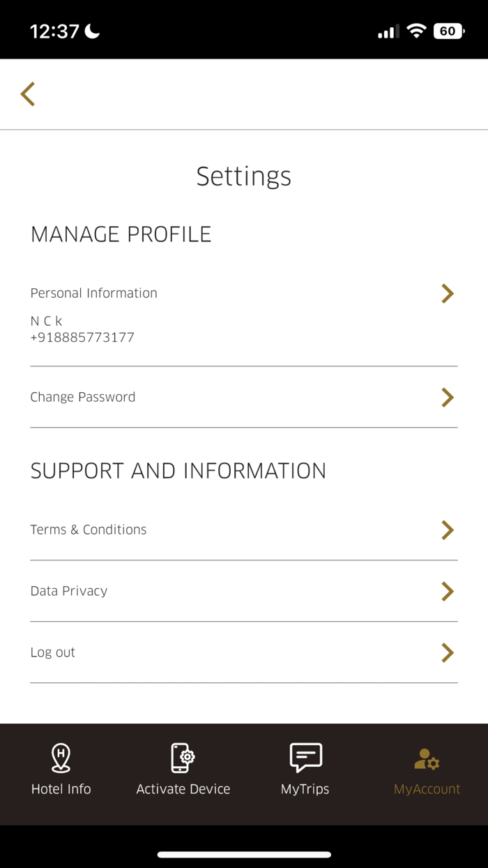Viewport: 488px width, 868px height.
Task: Tap the MyAccount person-gear icon
Action: pos(427,759)
